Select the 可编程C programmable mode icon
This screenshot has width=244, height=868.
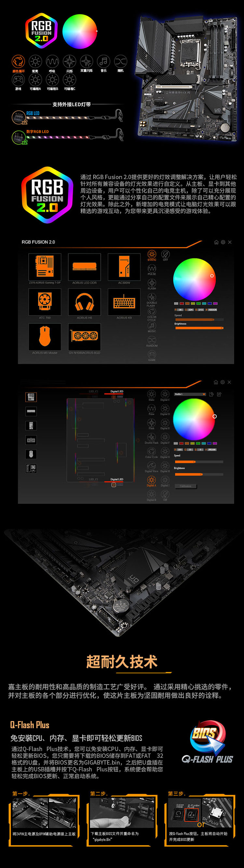69,80
